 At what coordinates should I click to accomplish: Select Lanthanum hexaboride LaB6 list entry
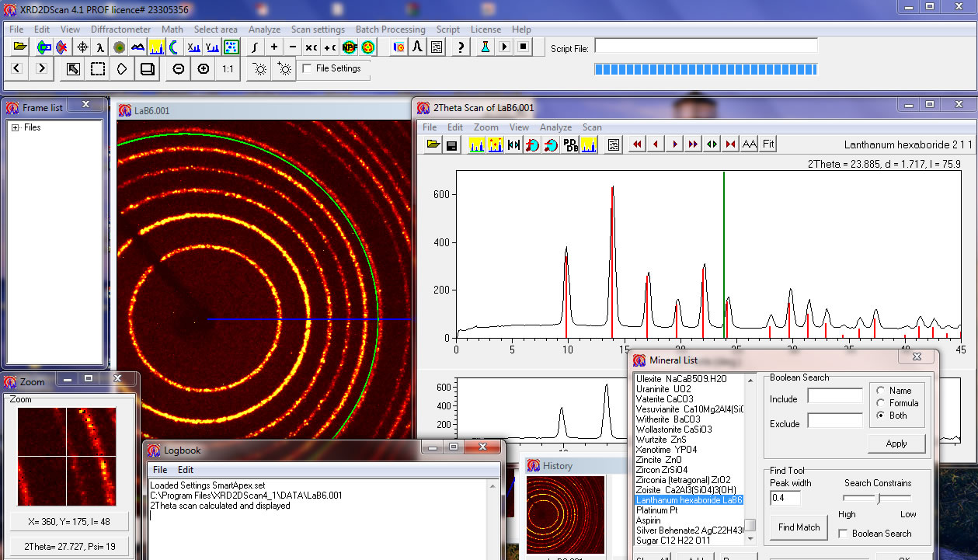tap(689, 500)
